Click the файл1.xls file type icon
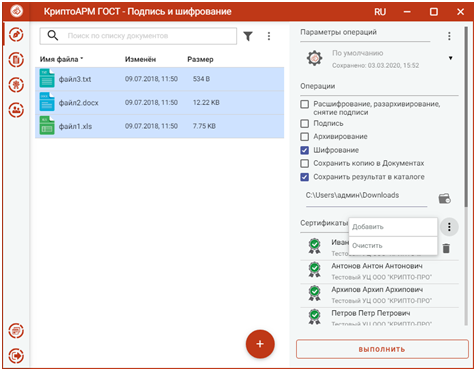476x371 pixels. pyautogui.click(x=47, y=126)
